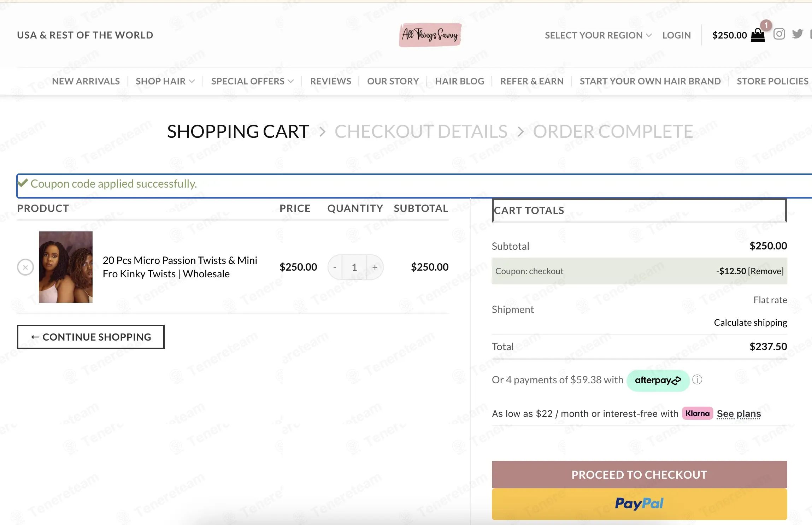
Task: Open the Reviews page
Action: (x=331, y=81)
